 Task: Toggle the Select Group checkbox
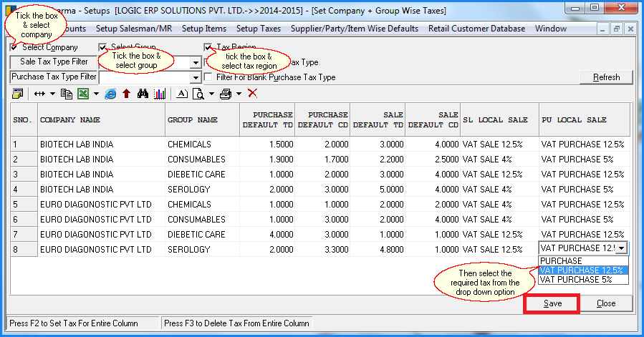pos(102,47)
